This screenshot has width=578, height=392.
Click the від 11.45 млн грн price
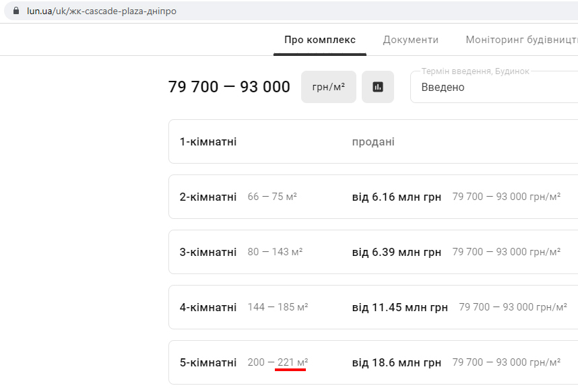[399, 307]
